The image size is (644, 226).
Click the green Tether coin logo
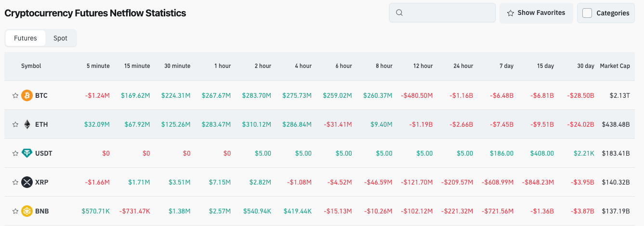click(27, 153)
